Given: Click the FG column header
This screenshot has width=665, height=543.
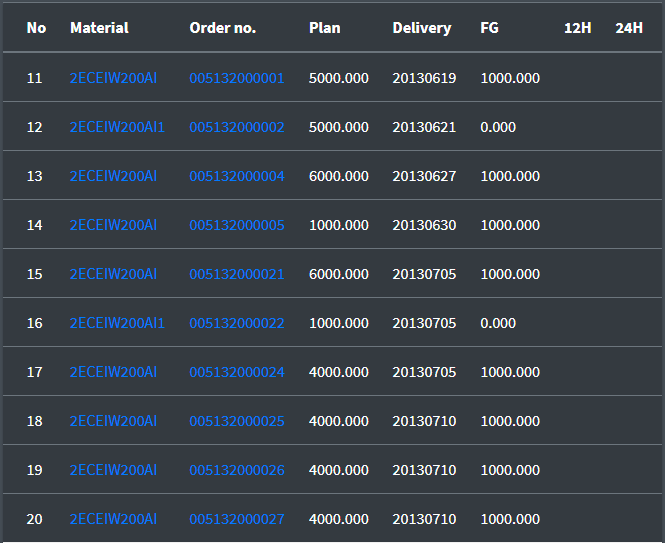Looking at the screenshot, I should [489, 28].
